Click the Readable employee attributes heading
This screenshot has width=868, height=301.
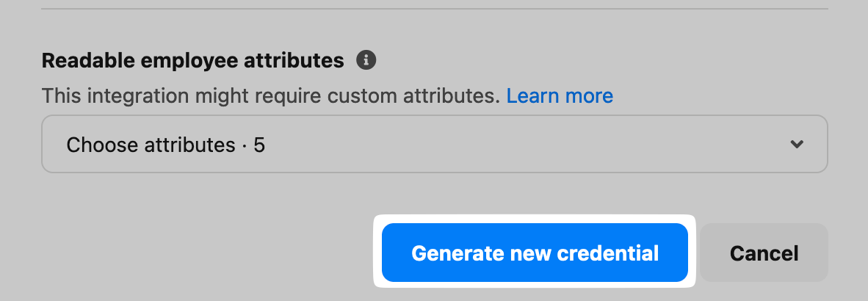tap(192, 61)
